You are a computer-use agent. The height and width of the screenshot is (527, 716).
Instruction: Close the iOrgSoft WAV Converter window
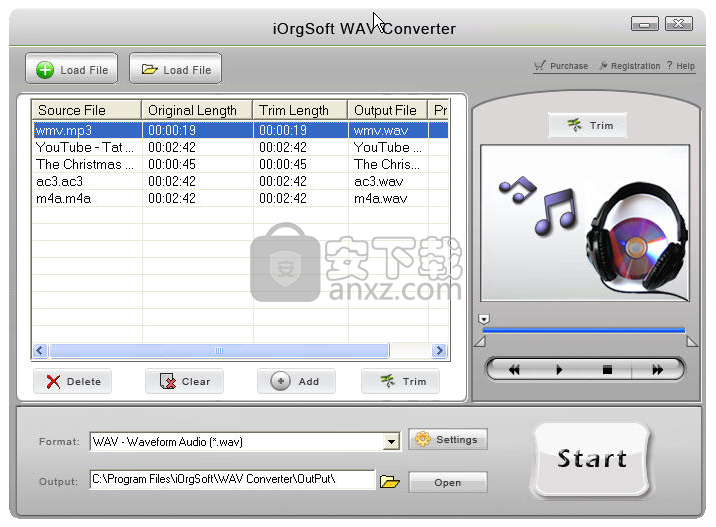pyautogui.click(x=679, y=23)
